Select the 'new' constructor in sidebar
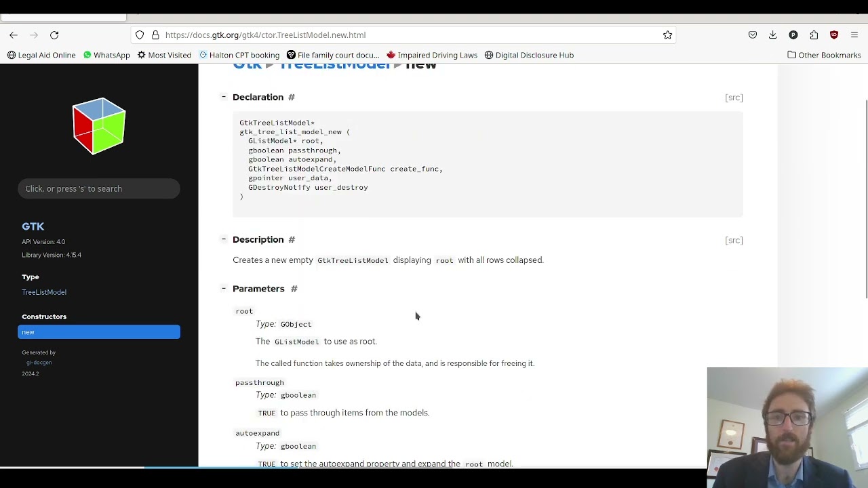The height and width of the screenshot is (488, 868). pyautogui.click(x=99, y=332)
